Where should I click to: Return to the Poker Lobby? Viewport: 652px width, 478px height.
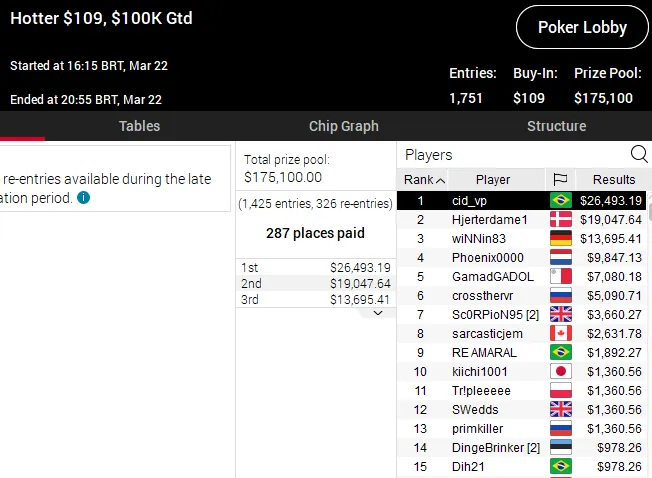[x=582, y=27]
